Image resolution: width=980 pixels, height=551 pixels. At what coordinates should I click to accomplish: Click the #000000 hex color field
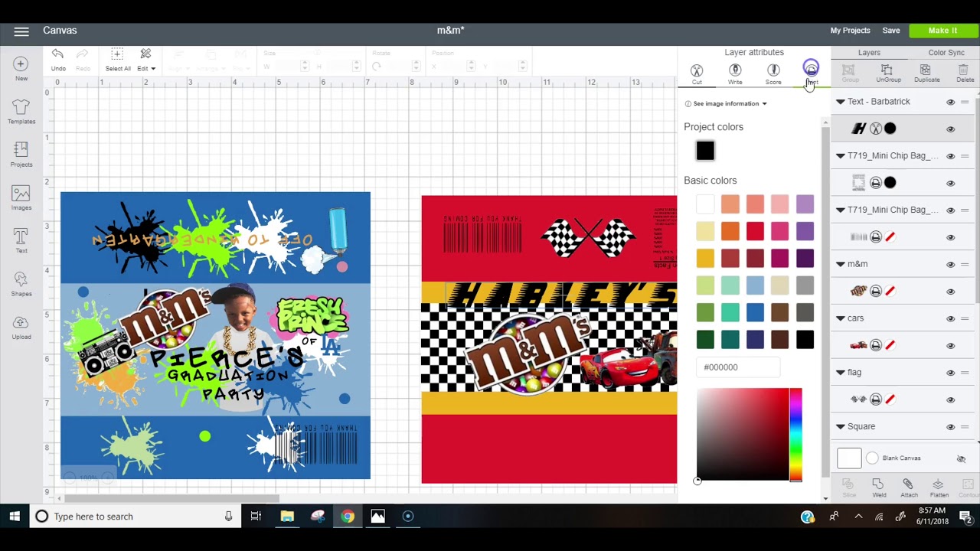738,367
